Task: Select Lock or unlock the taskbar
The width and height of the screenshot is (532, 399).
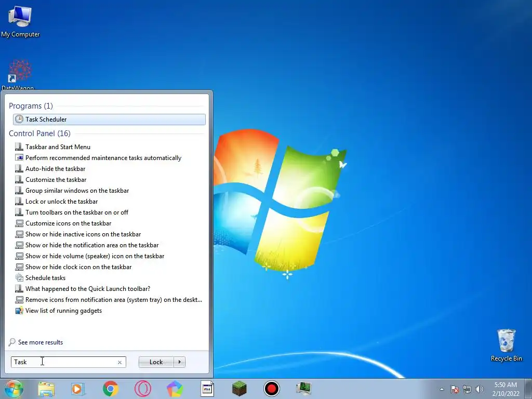Action: click(x=61, y=202)
